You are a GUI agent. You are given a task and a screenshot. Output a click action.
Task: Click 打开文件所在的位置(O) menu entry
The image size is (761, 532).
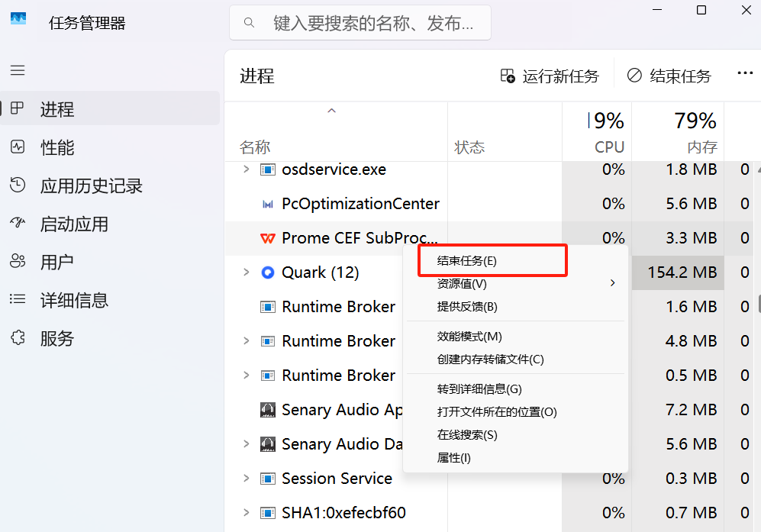[x=497, y=412]
